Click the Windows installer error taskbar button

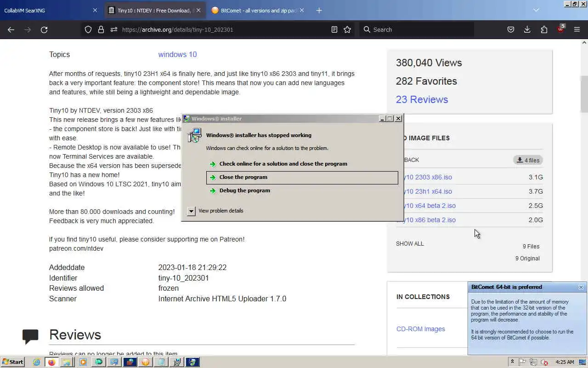tap(192, 362)
